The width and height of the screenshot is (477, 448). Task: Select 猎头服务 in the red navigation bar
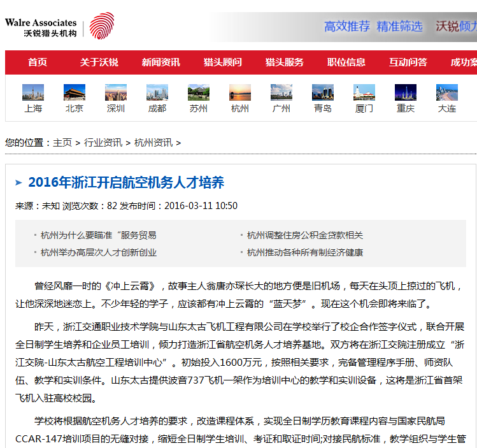click(x=285, y=62)
